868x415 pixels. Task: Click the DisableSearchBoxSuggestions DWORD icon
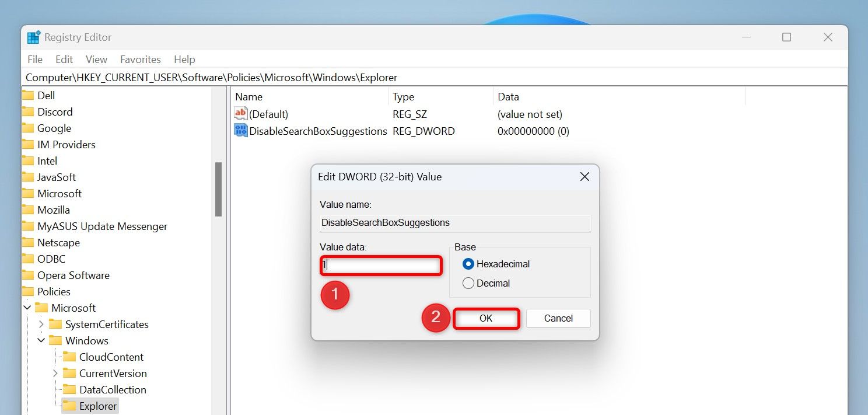(241, 131)
